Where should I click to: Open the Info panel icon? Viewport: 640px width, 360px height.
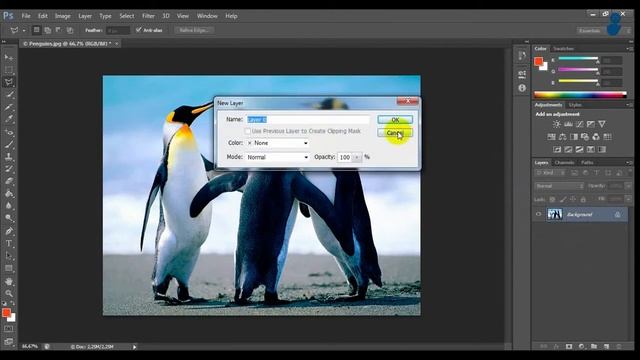[x=522, y=88]
